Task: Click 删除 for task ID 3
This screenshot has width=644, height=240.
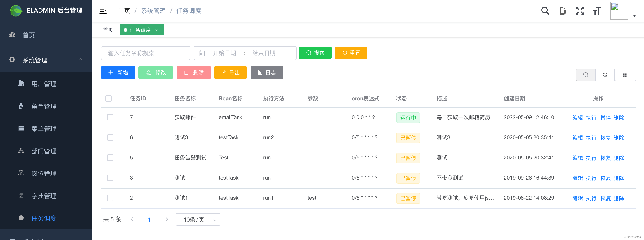Action: tap(619, 178)
